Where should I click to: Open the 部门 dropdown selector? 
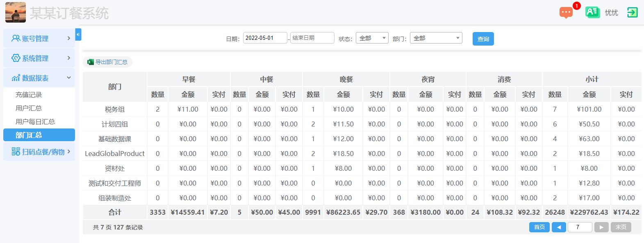(436, 38)
